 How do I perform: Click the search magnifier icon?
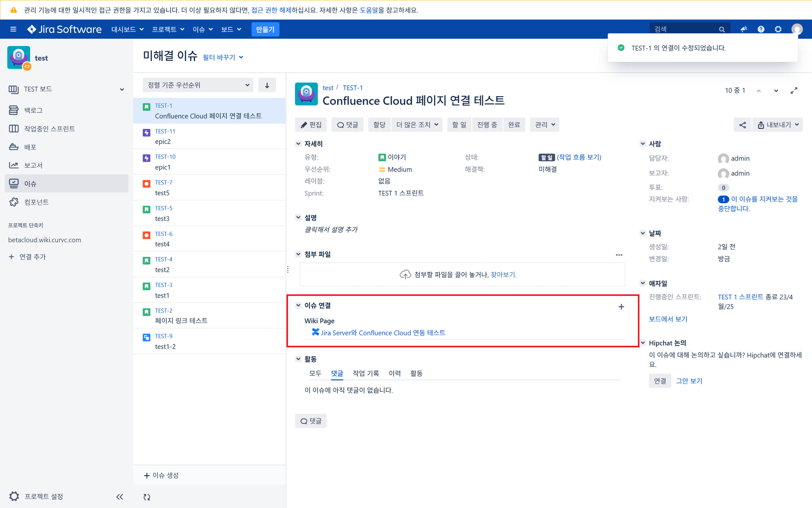722,30
